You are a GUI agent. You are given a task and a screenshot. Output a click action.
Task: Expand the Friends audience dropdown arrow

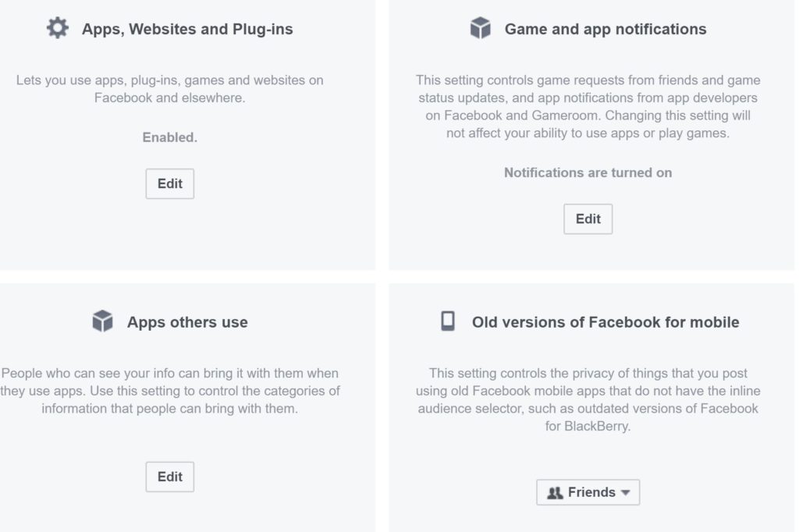[627, 493]
